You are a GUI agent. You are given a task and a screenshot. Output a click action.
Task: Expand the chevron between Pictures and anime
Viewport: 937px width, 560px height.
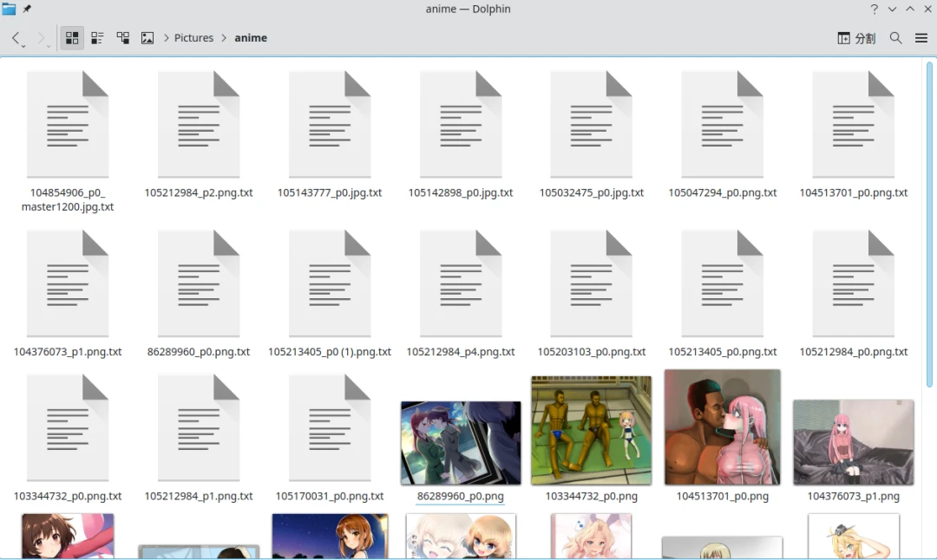coord(224,38)
